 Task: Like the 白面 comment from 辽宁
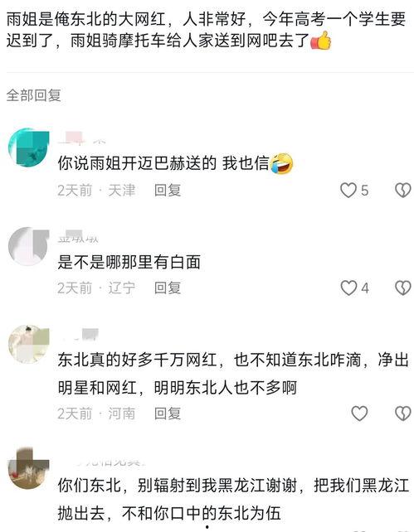(354, 288)
